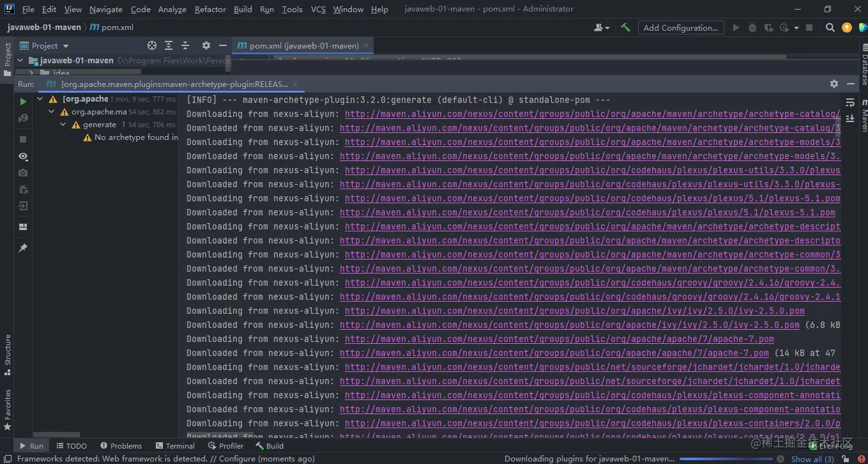Hide the Run tool window

pyautogui.click(x=851, y=84)
